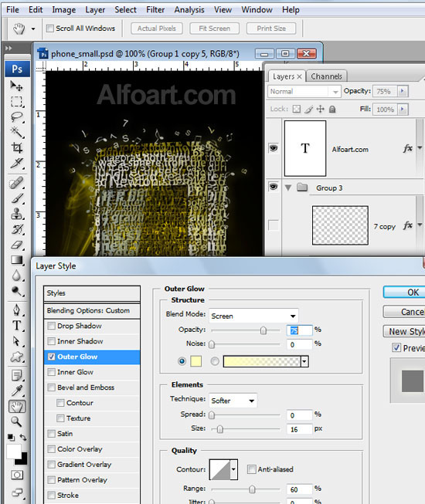Select the Healing Brush tool
425x504 pixels.
(x=16, y=184)
